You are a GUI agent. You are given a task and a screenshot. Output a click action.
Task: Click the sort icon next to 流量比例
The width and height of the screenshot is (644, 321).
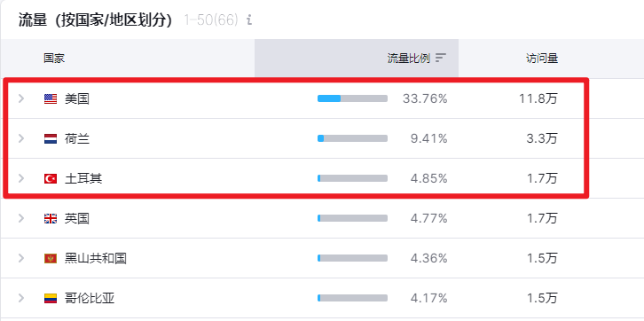pos(440,59)
